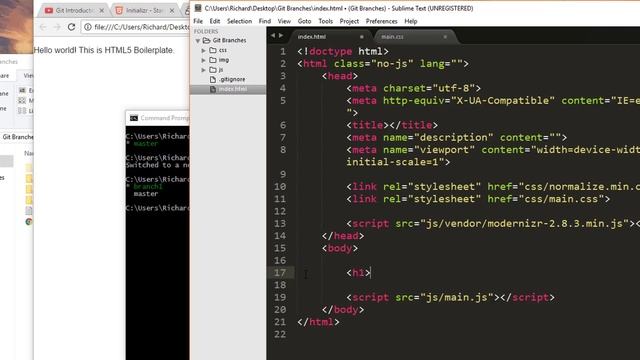The height and width of the screenshot is (360, 640).
Task: Click line number 17 in the gutter
Action: [280, 273]
